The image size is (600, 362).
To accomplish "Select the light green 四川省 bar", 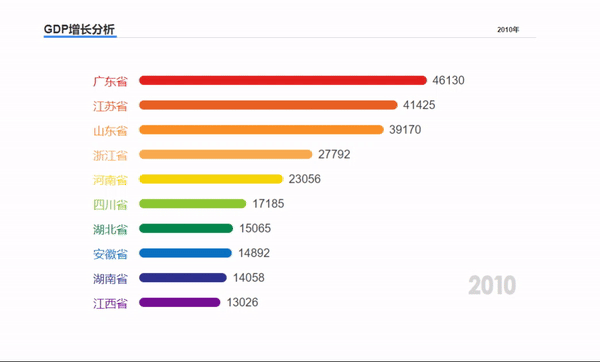I will (x=192, y=204).
